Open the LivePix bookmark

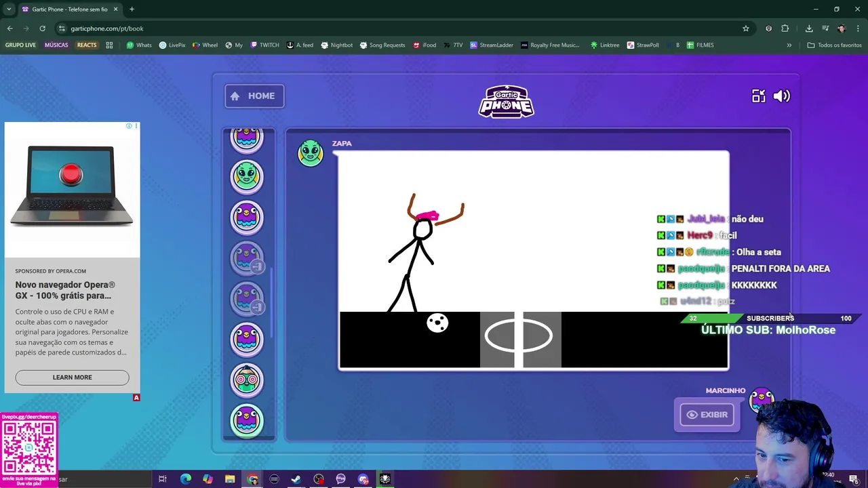[172, 45]
